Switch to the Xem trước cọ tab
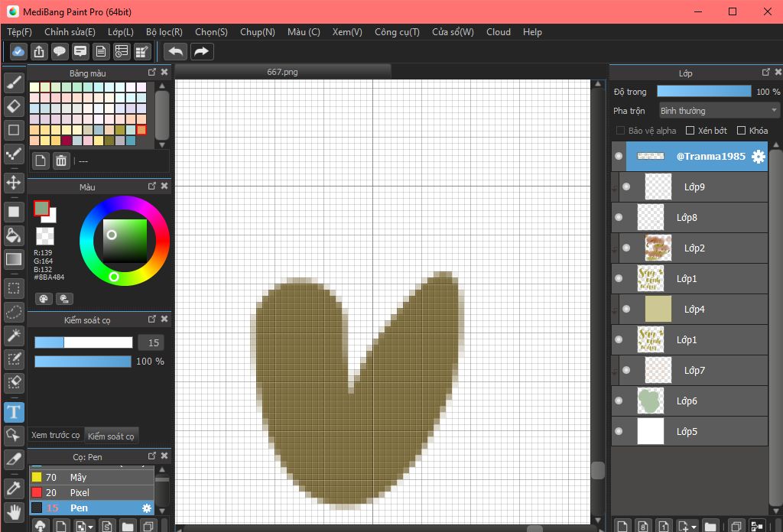This screenshot has width=783, height=532. tap(55, 435)
